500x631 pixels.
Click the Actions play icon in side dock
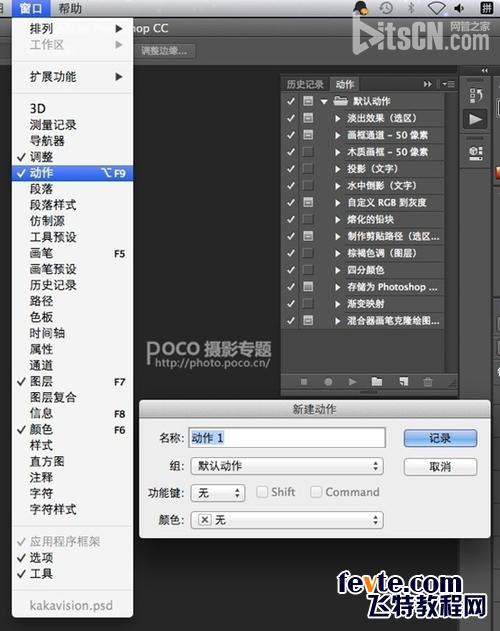pos(475,119)
